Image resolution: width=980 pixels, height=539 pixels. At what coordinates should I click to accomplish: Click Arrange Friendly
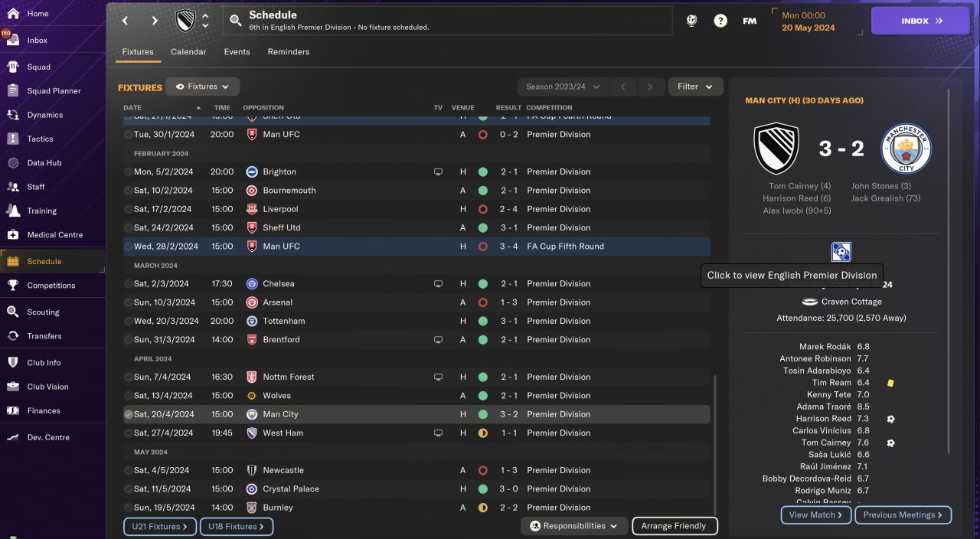coord(675,526)
